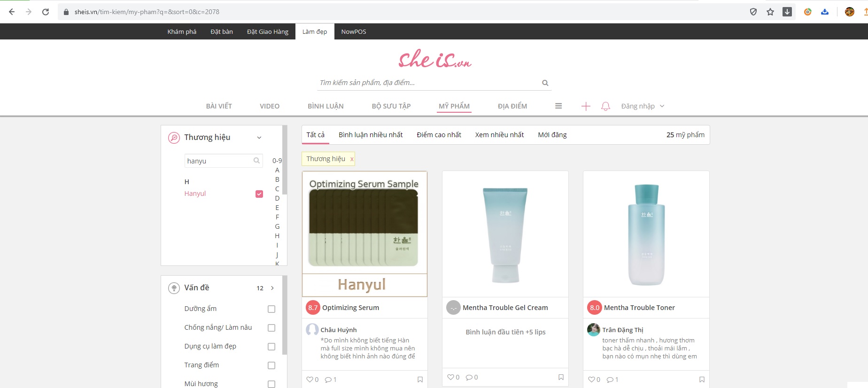The image size is (868, 388).
Task: Open the Khám phá top menu item
Action: coord(182,31)
